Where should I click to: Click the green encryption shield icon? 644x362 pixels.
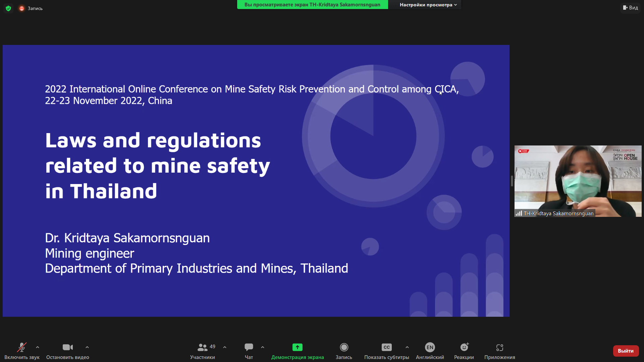(8, 8)
